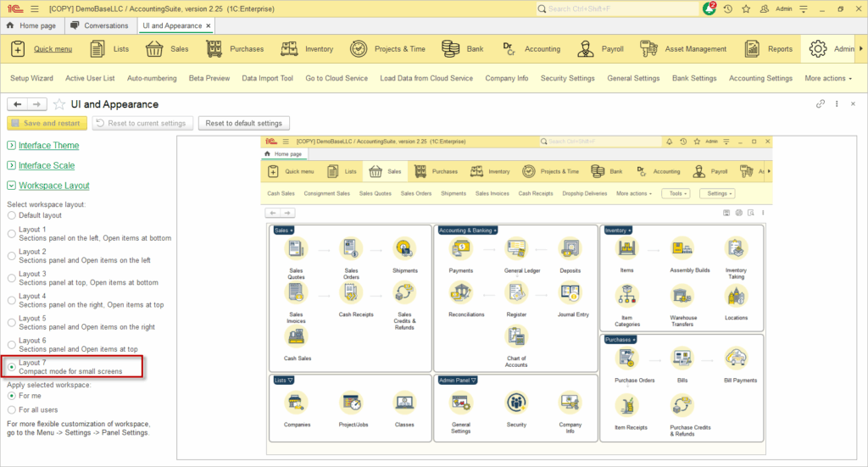Viewport: 868px width, 467px height.
Task: Open the main hamburger menu
Action: coord(34,8)
